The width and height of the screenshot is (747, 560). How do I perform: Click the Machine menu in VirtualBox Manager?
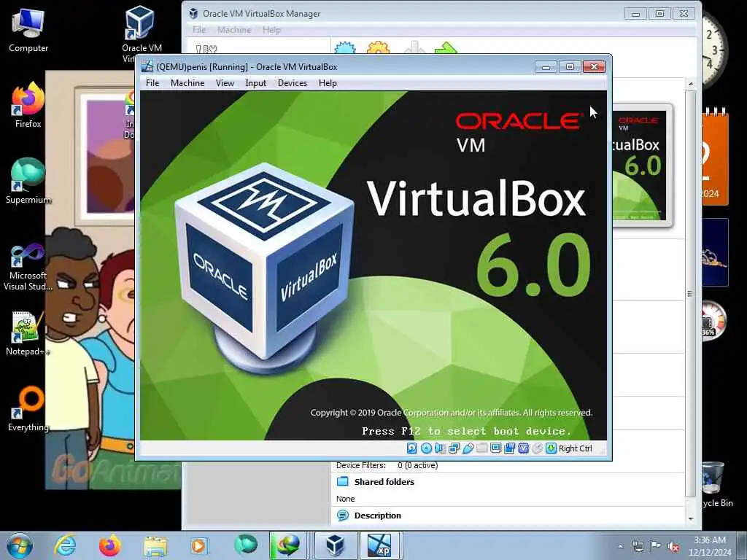tap(234, 29)
